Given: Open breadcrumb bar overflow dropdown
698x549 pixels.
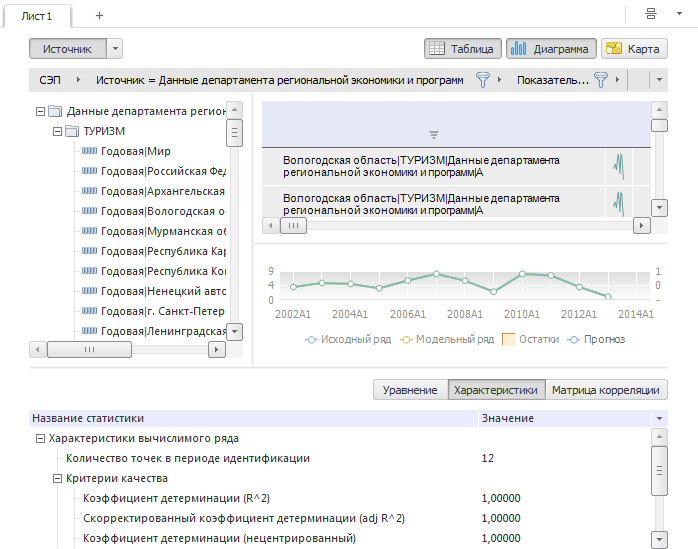Looking at the screenshot, I should coord(659,80).
